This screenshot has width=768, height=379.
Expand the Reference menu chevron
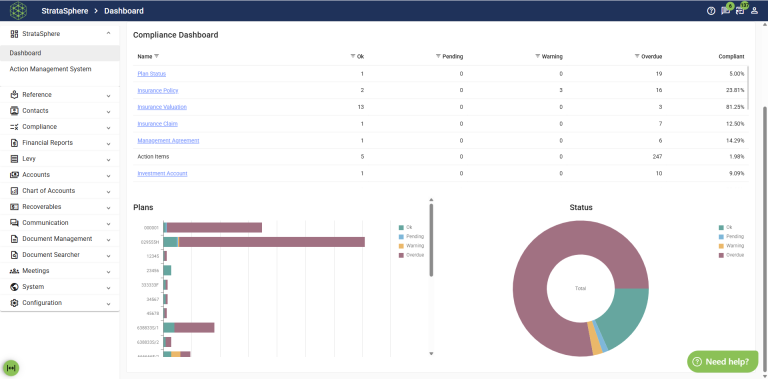coord(108,95)
